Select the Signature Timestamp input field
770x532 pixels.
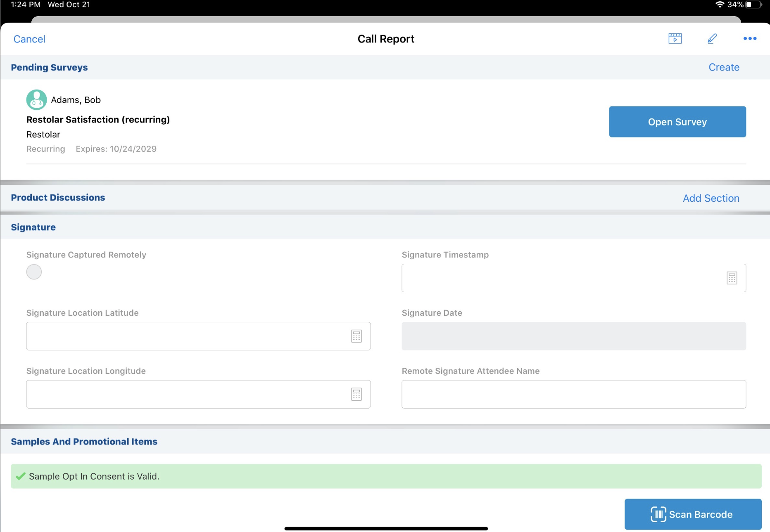coord(562,278)
